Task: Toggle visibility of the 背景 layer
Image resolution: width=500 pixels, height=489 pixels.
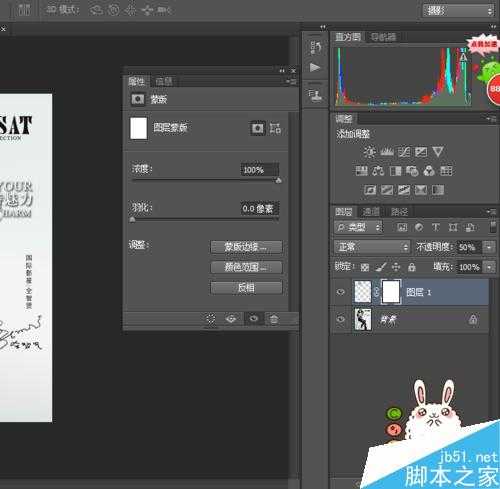Action: 340,319
